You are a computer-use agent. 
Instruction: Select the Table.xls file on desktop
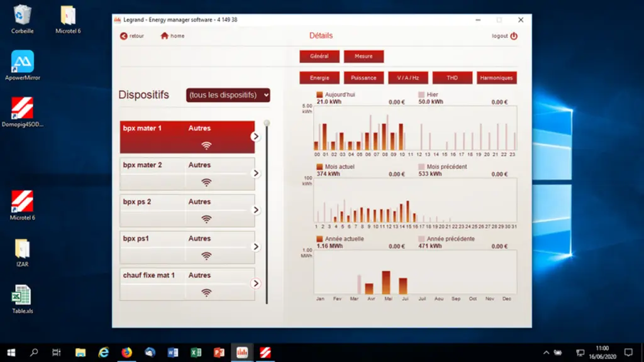[x=22, y=300]
